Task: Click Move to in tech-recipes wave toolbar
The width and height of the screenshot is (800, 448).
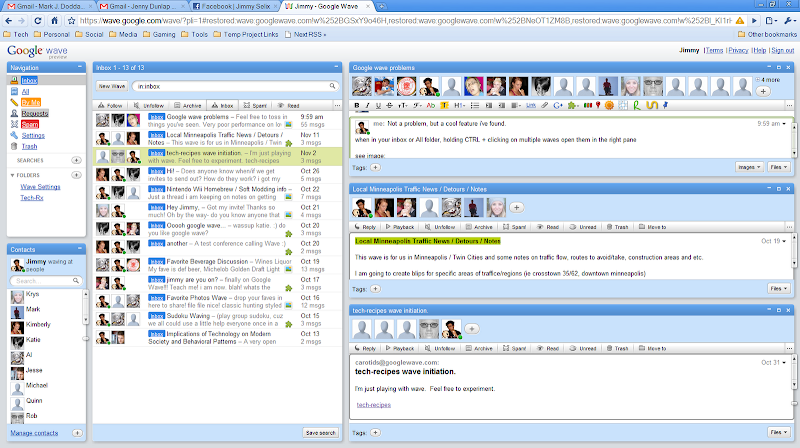Action: [653, 349]
